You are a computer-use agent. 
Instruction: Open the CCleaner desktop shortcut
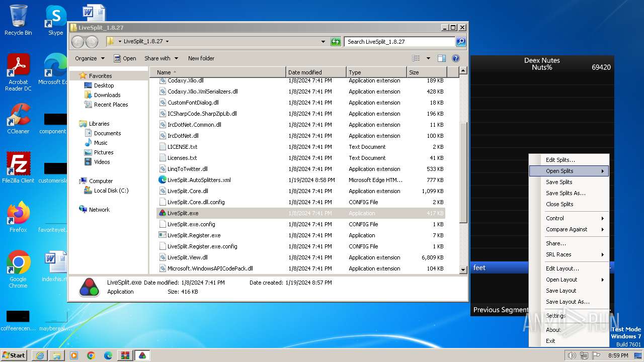pyautogui.click(x=18, y=119)
